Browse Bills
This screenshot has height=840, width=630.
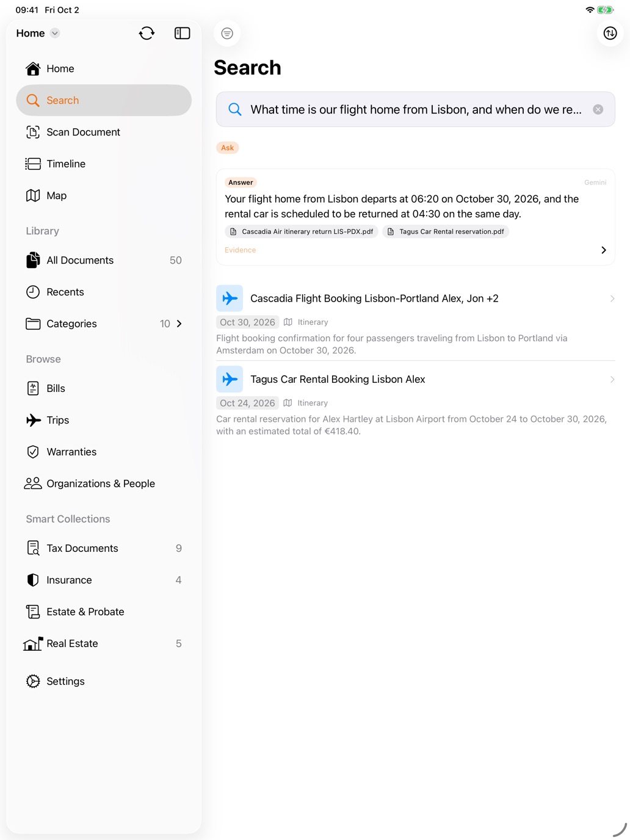104,388
